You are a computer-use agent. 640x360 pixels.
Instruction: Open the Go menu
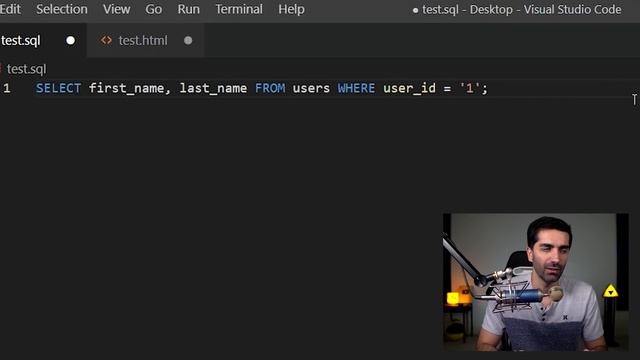pos(153,9)
